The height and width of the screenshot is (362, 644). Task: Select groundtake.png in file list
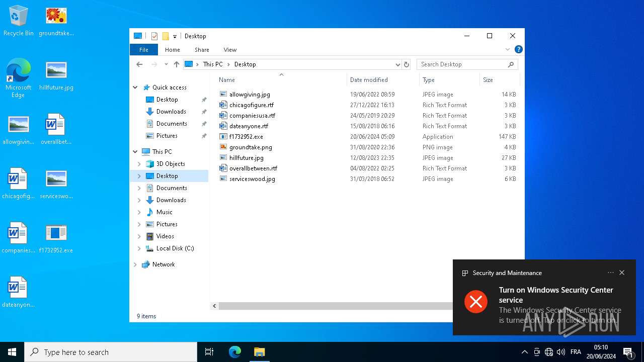[x=251, y=147]
